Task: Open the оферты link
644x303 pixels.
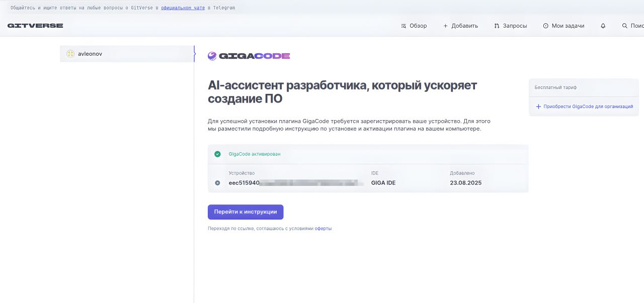Action: (x=323, y=229)
